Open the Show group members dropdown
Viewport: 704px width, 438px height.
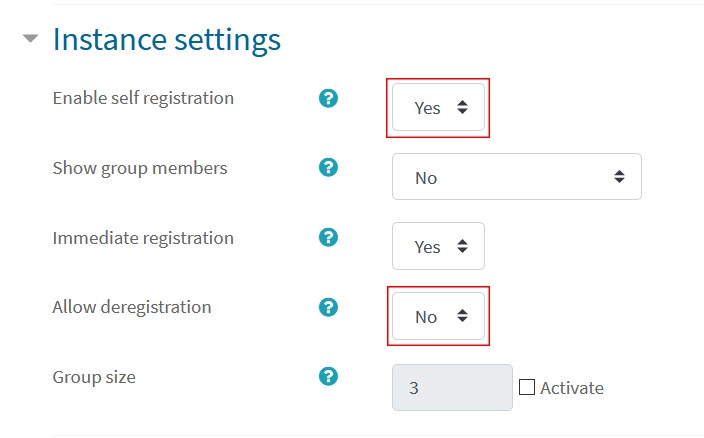coord(517,177)
